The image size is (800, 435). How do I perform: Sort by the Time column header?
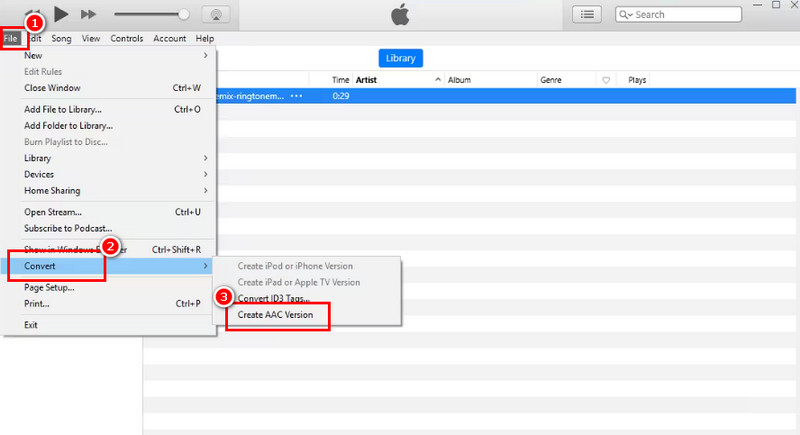coord(340,80)
